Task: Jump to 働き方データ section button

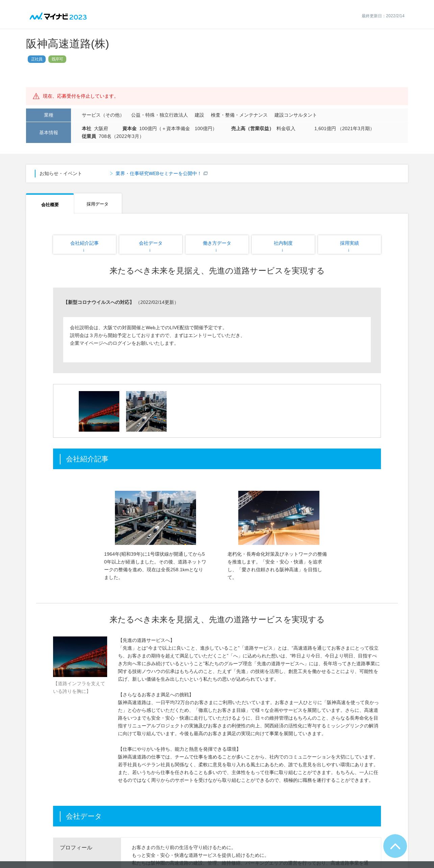Action: click(x=217, y=244)
